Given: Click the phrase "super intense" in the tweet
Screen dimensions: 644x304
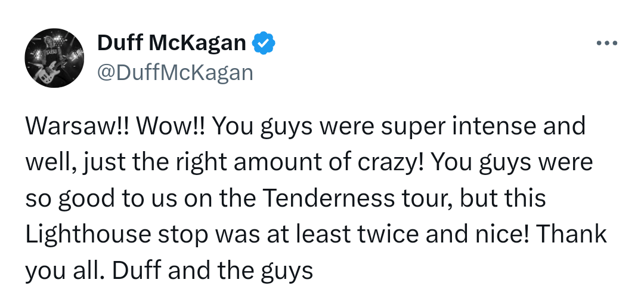Looking at the screenshot, I should click(x=460, y=126).
